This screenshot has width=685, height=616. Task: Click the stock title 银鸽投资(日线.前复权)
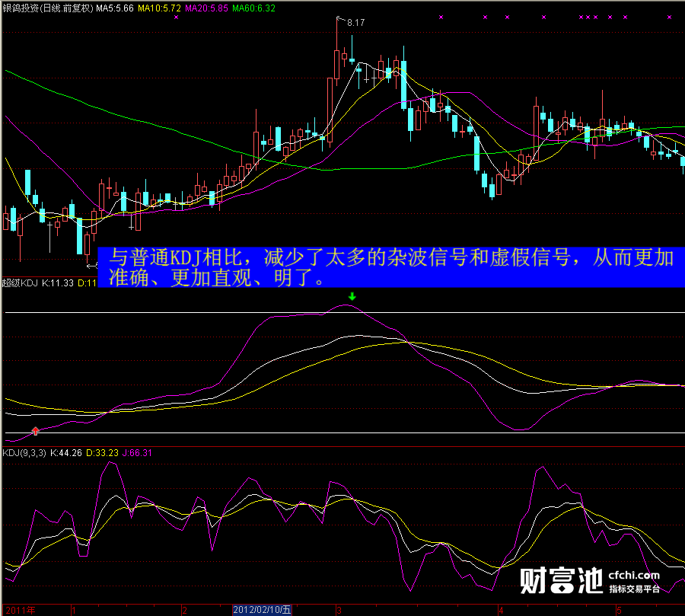48,8
